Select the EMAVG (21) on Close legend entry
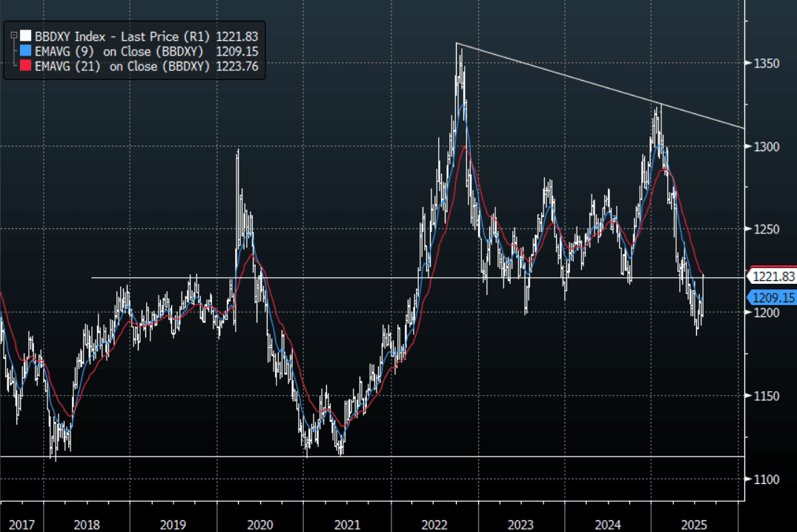Image resolution: width=797 pixels, height=532 pixels. pyautogui.click(x=122, y=66)
